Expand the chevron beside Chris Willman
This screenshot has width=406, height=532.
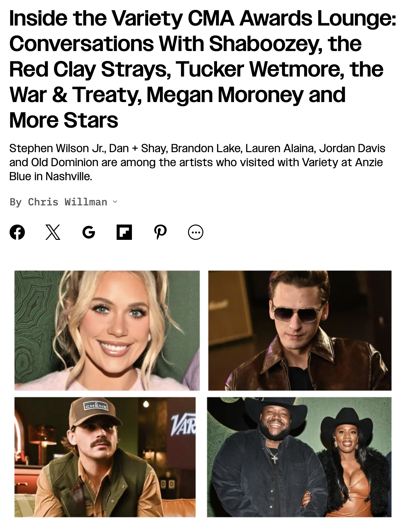(x=115, y=202)
